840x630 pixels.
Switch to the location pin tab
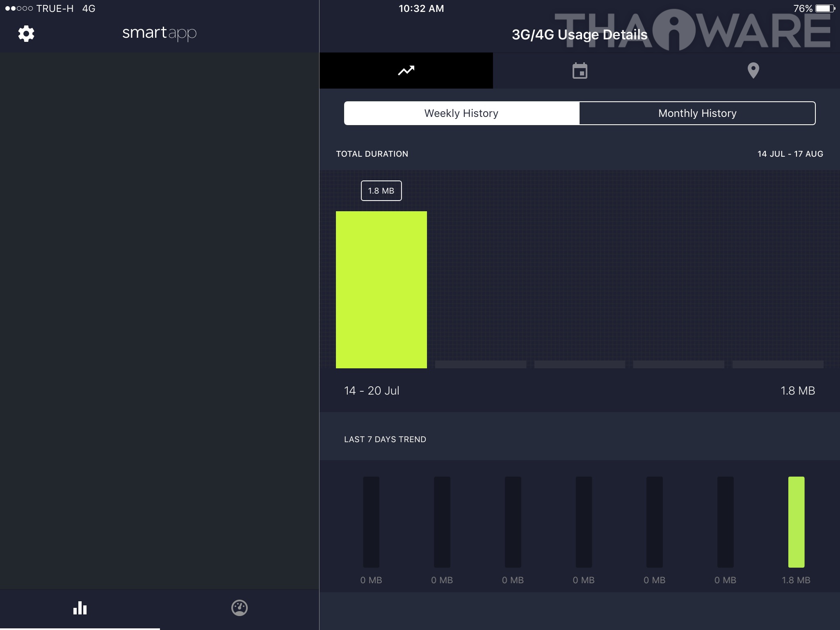(753, 71)
